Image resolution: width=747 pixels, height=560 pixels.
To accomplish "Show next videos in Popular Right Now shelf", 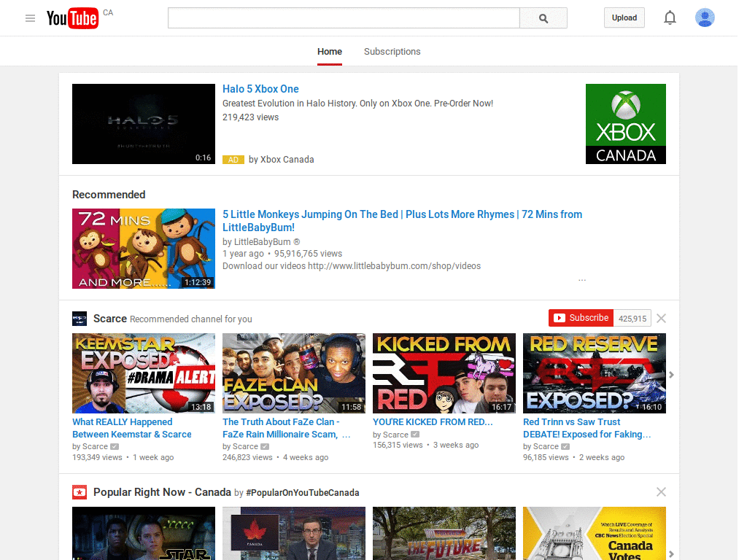I will click(x=671, y=553).
